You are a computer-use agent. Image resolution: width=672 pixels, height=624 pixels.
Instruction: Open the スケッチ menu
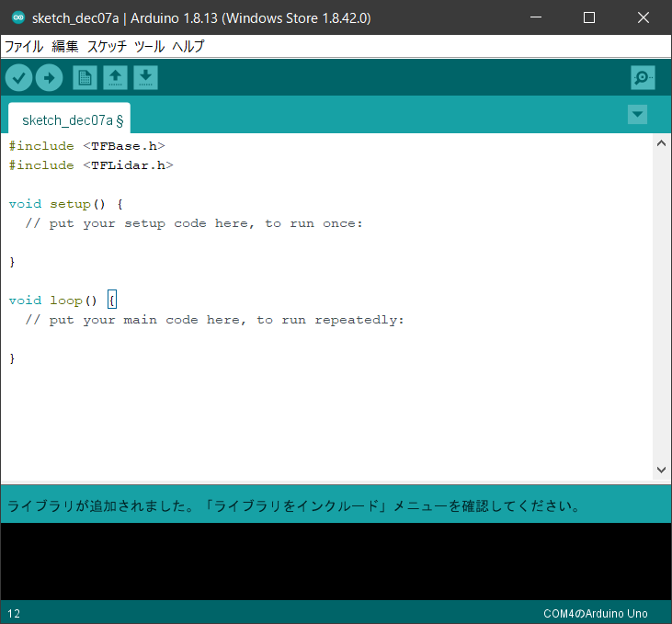pos(107,46)
